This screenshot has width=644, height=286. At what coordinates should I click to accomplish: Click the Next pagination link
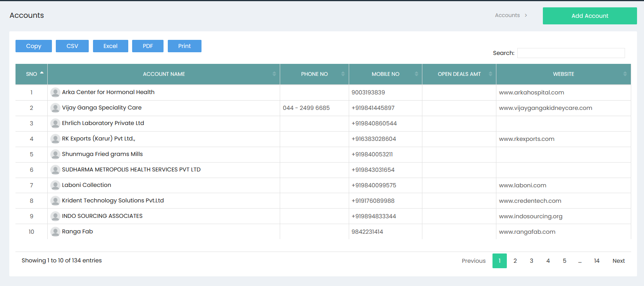pos(618,261)
